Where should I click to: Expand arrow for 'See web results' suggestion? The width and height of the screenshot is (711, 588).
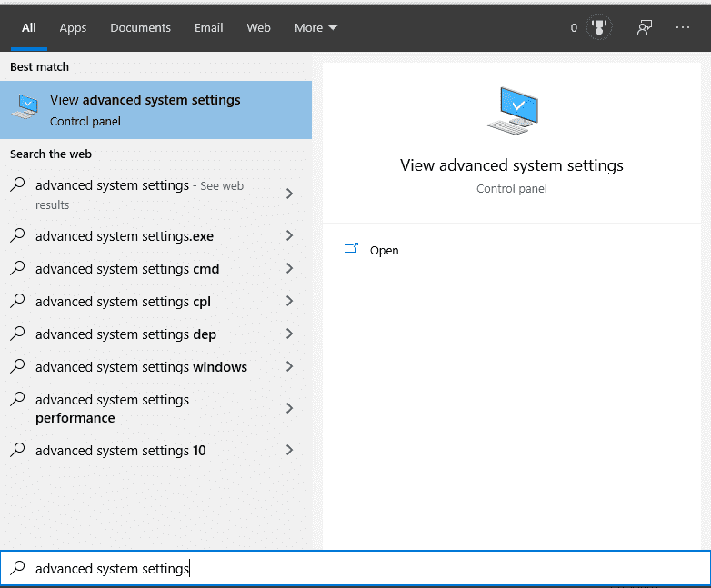pos(289,194)
